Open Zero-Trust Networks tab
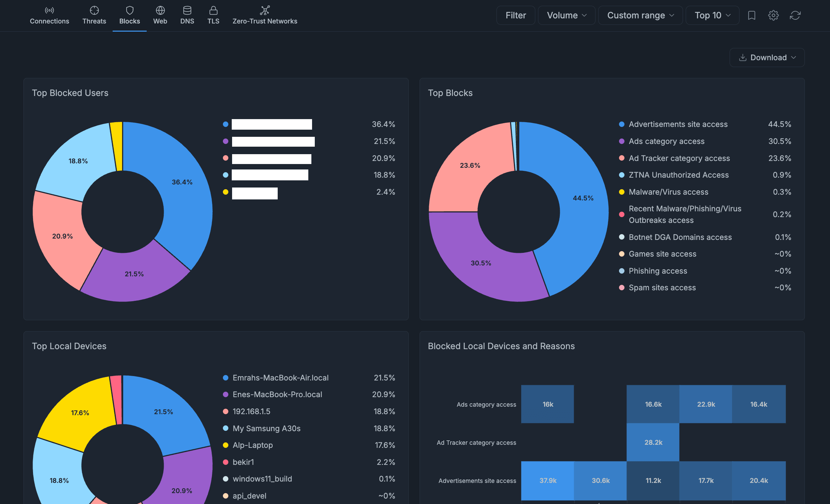830x504 pixels. (x=265, y=16)
